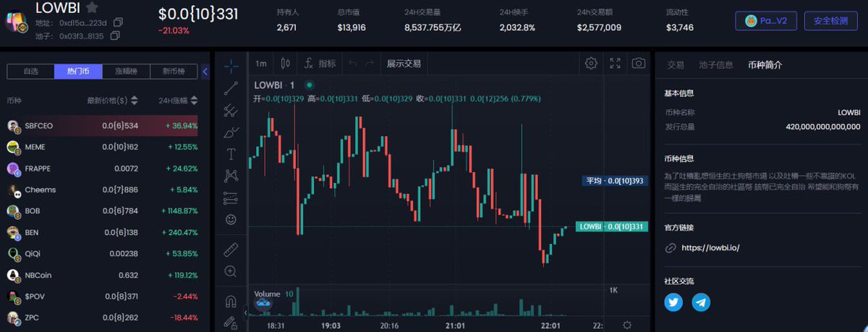This screenshot has width=868, height=332.
Task: Click the 安全检测 button
Action: (830, 21)
